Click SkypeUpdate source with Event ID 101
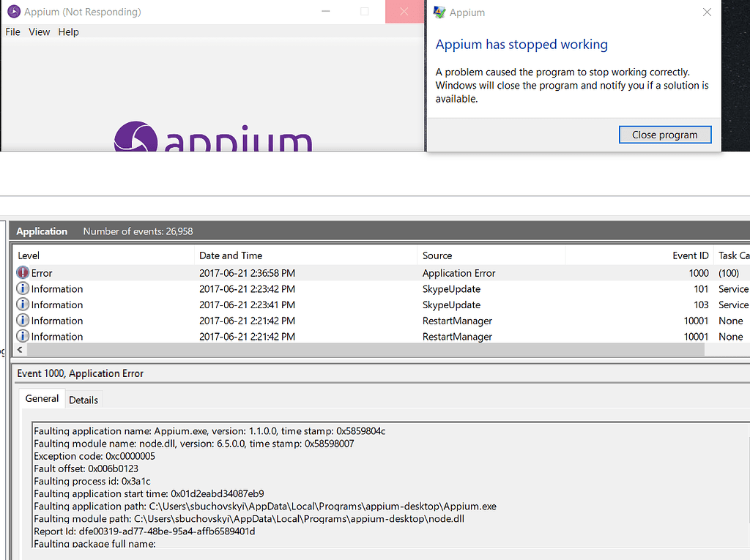Screen dimensions: 750x560 [x=451, y=289]
